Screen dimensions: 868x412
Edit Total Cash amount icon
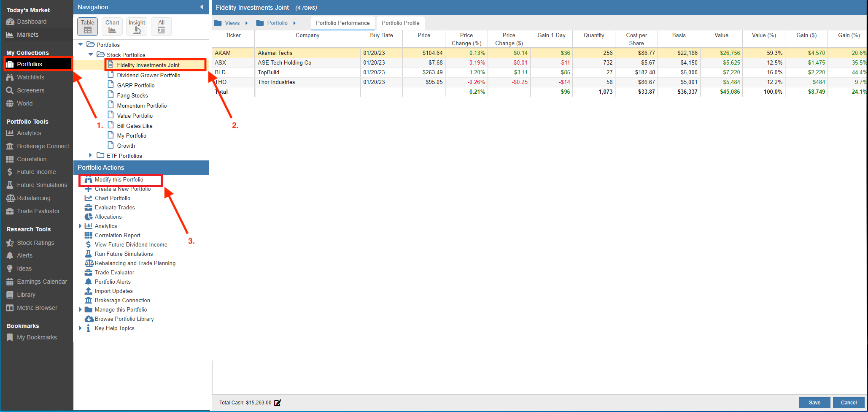pos(278,403)
